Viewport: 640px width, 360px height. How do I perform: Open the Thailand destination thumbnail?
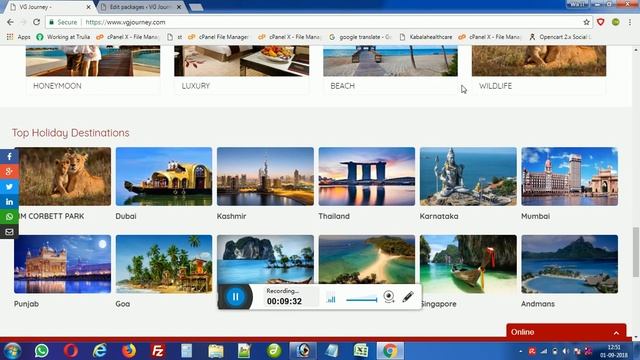pyautogui.click(x=367, y=176)
